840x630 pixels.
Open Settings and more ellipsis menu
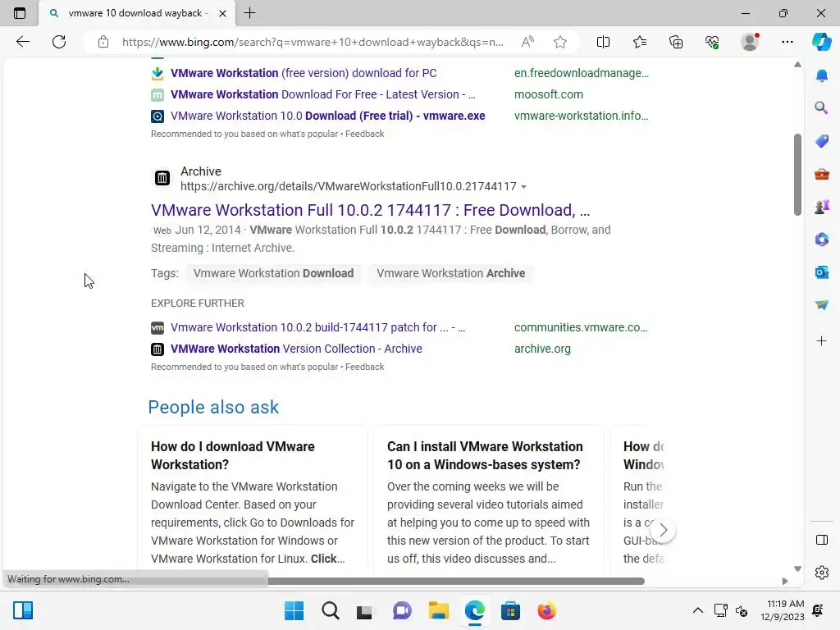pyautogui.click(x=787, y=42)
